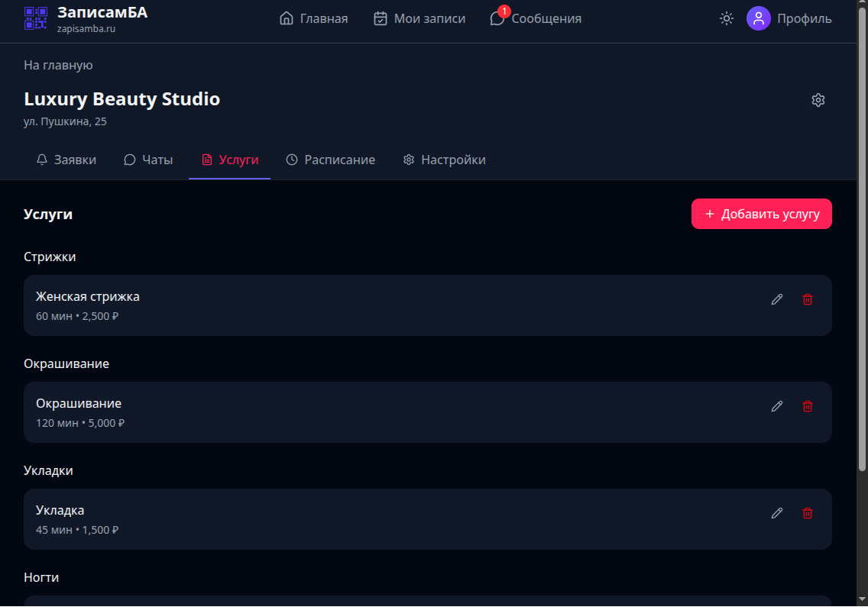Open the Профиль menu label
Image resolution: width=868 pixels, height=607 pixels.
pos(804,18)
